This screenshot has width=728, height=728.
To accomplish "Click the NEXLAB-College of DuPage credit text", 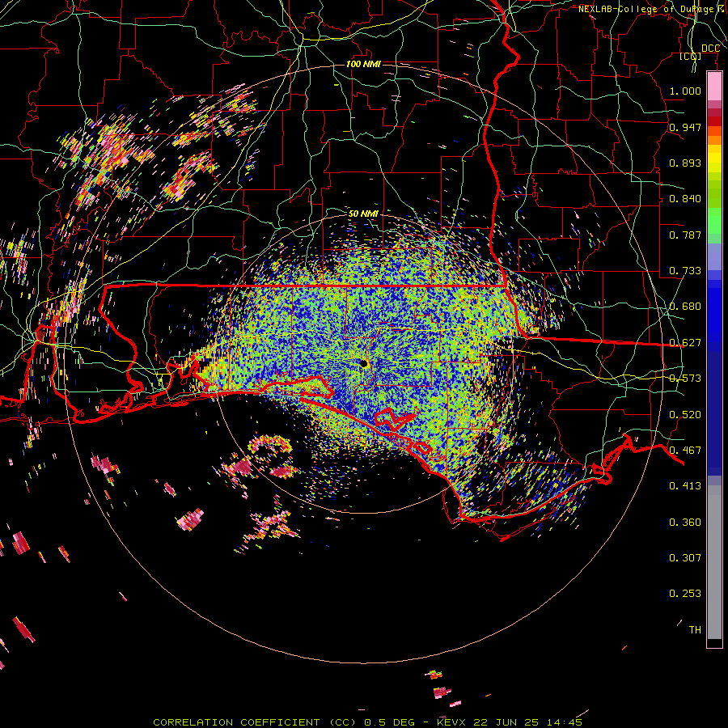I will [x=653, y=9].
